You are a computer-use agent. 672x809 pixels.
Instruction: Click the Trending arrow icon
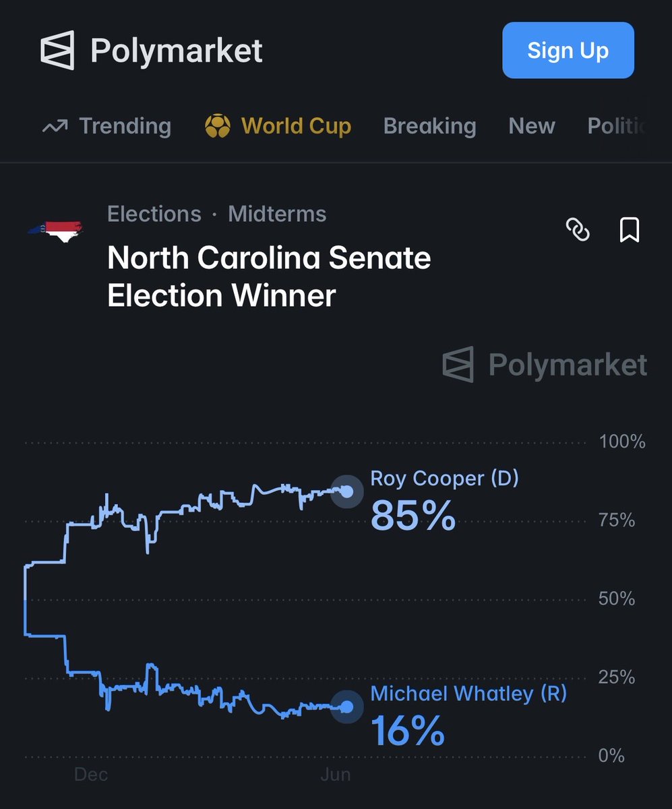tap(55, 126)
